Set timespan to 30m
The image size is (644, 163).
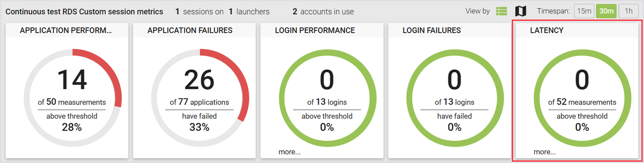pyautogui.click(x=606, y=11)
